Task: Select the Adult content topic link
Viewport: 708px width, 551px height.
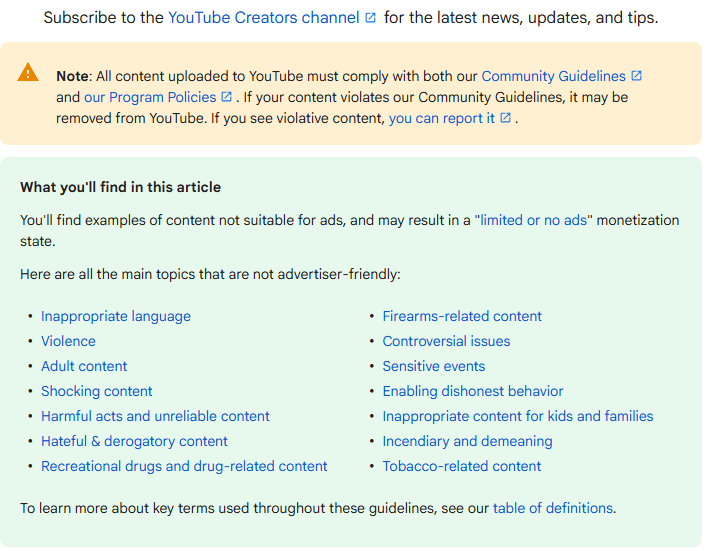Action: pyautogui.click(x=84, y=366)
